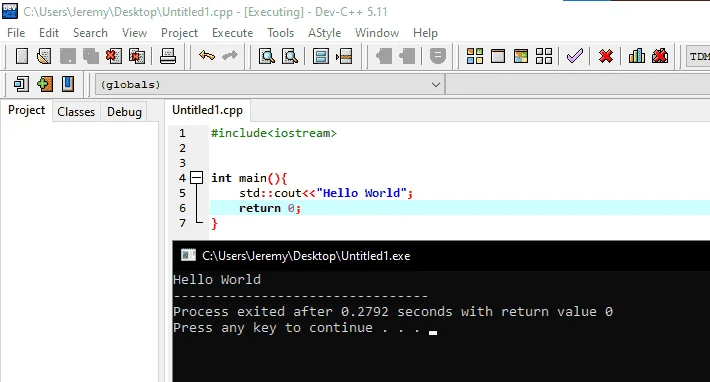Click the Close file toolbar icon

pyautogui.click(x=114, y=56)
